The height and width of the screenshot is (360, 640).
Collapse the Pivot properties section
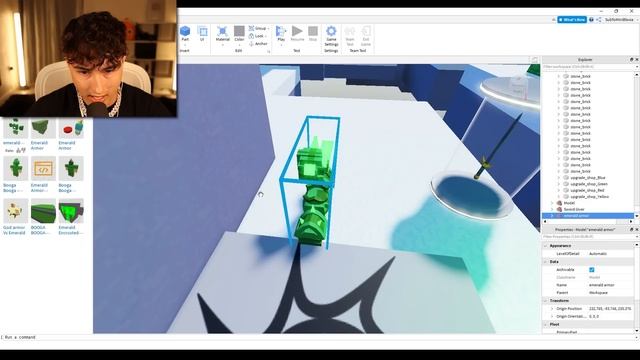pyautogui.click(x=545, y=324)
